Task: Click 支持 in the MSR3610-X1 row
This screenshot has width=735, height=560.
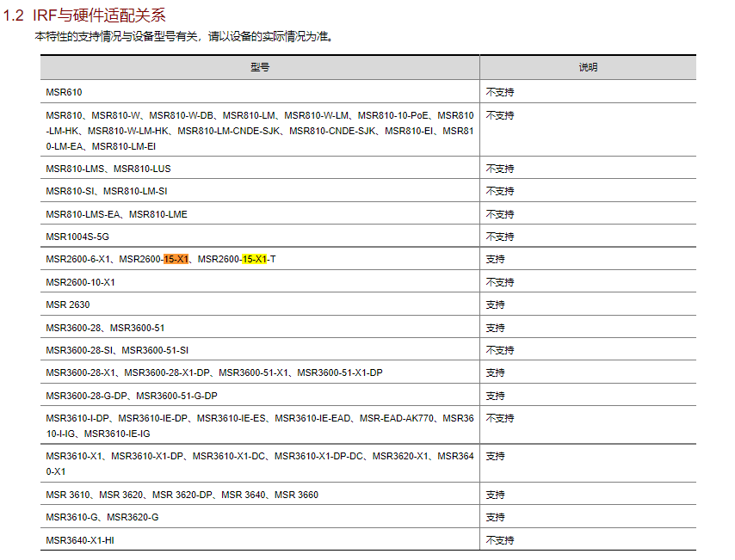Action: click(495, 456)
